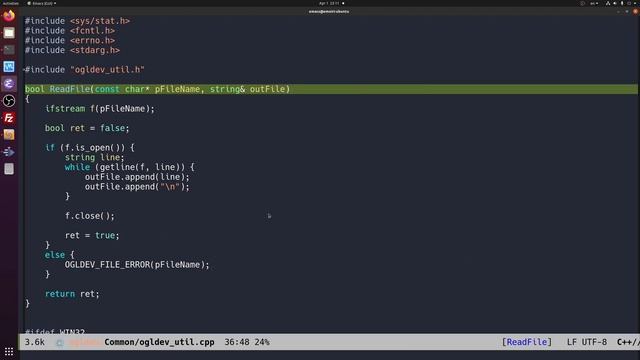Click the string line; declaration
Image resolution: width=640 pixels, height=360 pixels.
(94, 158)
